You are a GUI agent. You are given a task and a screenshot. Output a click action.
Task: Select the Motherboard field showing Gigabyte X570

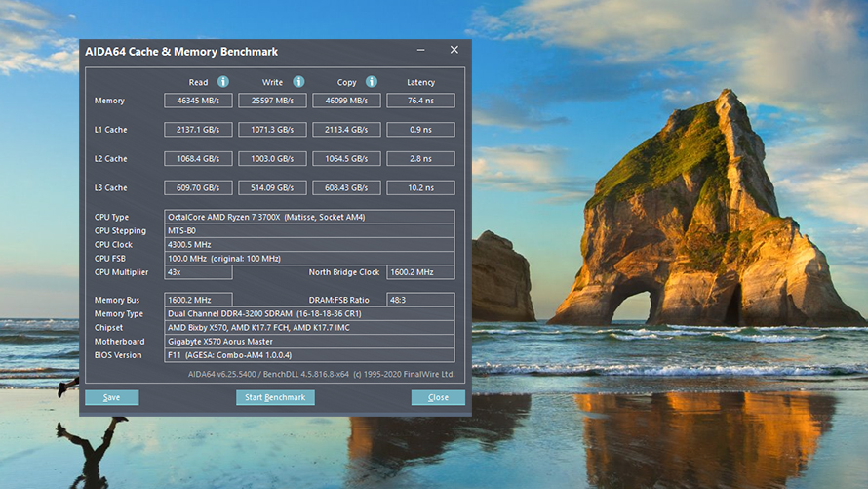point(308,342)
